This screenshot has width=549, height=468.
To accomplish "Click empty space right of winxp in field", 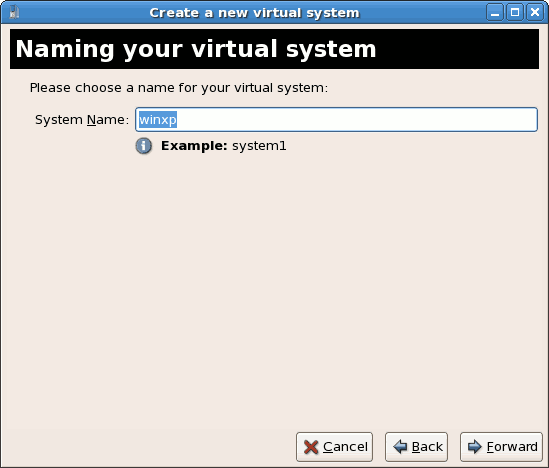I will point(356,120).
